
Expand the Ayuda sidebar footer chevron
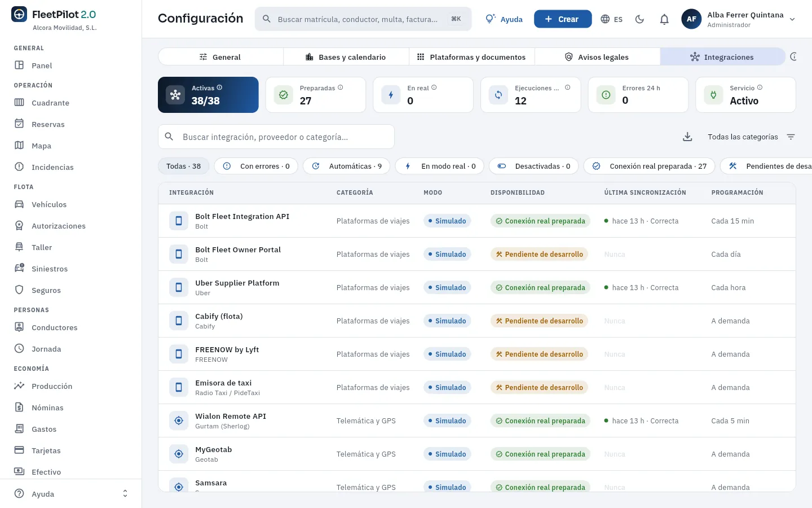[x=125, y=494]
